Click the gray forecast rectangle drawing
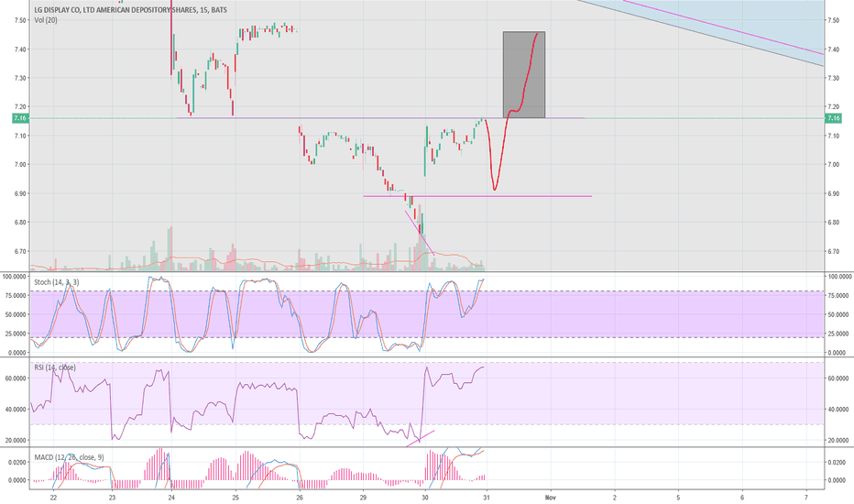 click(x=523, y=74)
